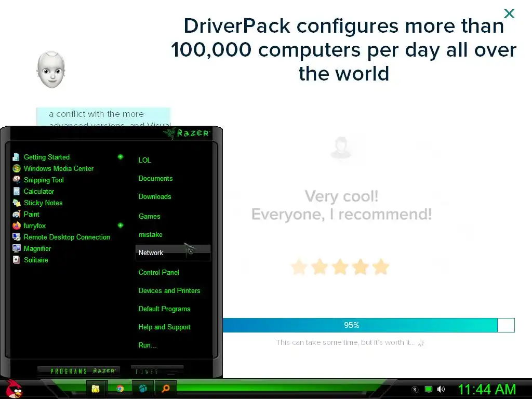Expand furryfox jump list arrow
Viewport: 532px width, 399px height.
point(121,225)
